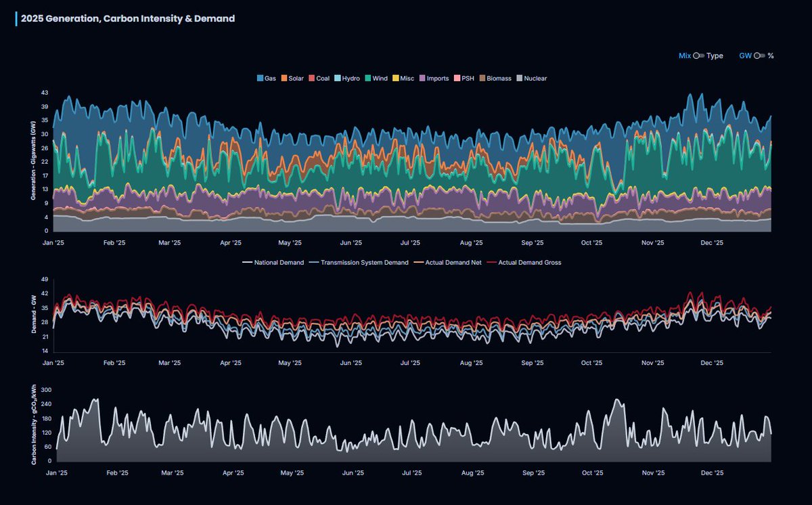Click 'Oct '25' on generation chart x-axis
This screenshot has width=812, height=505.
pos(591,242)
